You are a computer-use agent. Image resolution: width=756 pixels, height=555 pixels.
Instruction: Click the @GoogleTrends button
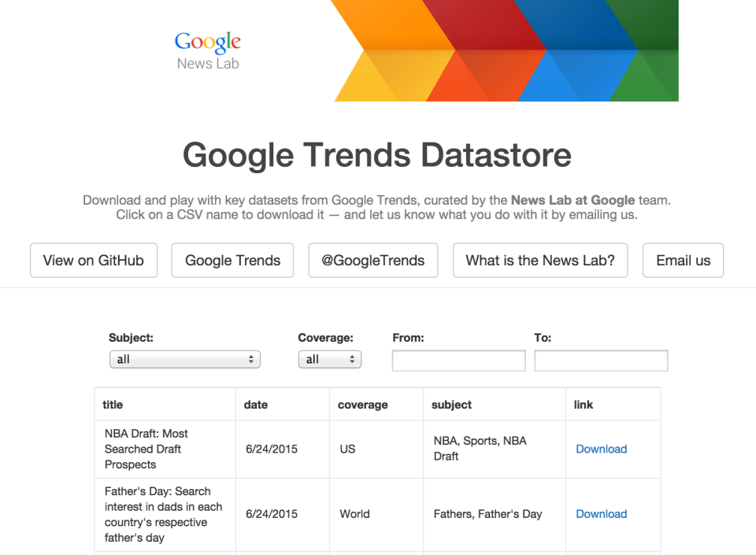[x=372, y=260]
